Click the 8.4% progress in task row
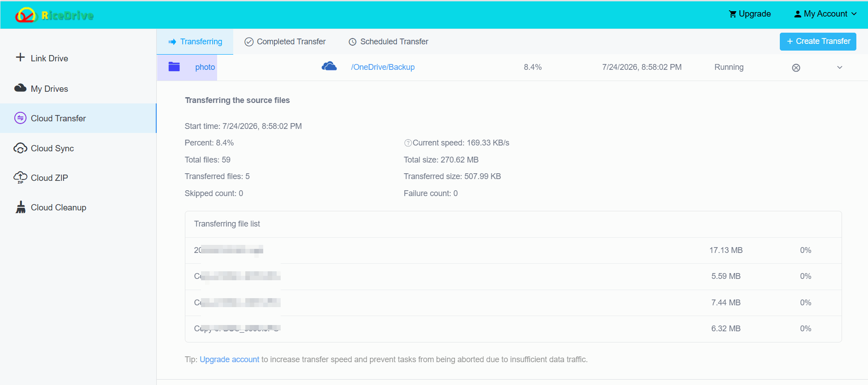 [533, 67]
